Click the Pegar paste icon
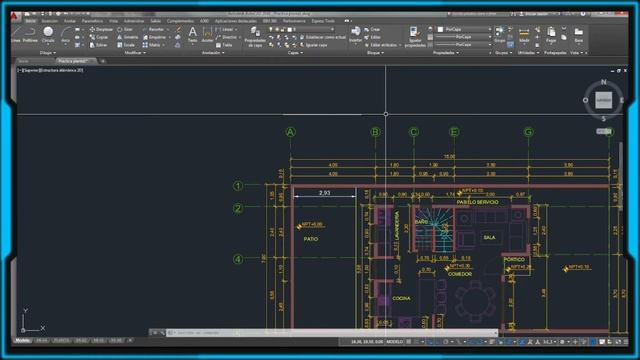This screenshot has height=360, width=640. tap(551, 35)
